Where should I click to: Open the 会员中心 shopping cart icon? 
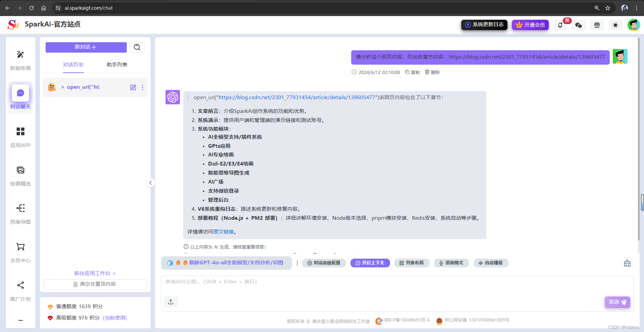[20, 247]
